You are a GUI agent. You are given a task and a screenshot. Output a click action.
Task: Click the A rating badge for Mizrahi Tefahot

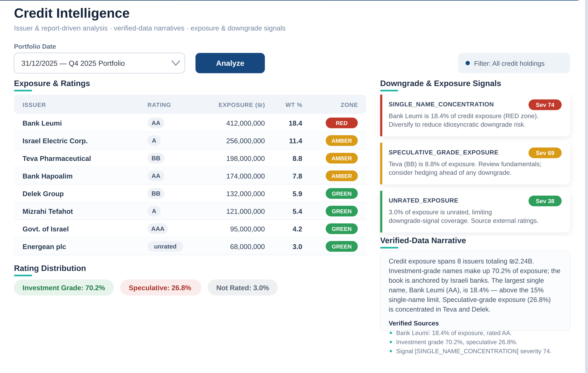coord(154,211)
